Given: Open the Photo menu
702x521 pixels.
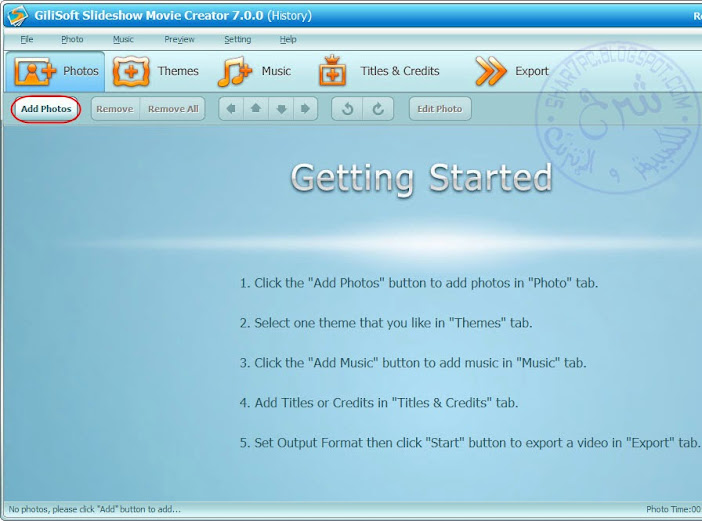Looking at the screenshot, I should (x=72, y=39).
